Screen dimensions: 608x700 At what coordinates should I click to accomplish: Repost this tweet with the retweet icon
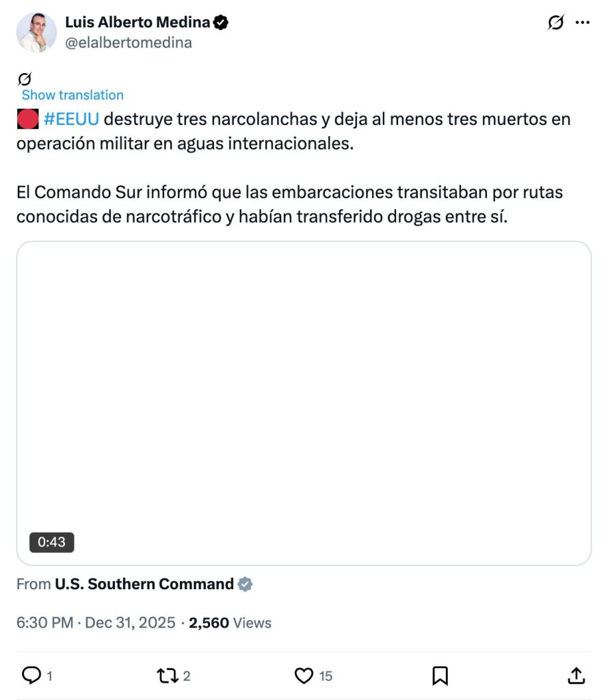pyautogui.click(x=168, y=675)
